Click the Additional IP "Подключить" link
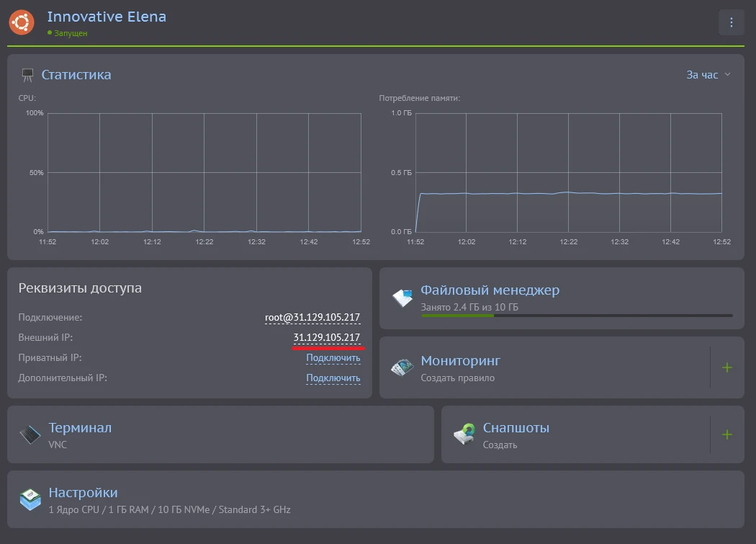This screenshot has width=756, height=544. click(x=333, y=378)
